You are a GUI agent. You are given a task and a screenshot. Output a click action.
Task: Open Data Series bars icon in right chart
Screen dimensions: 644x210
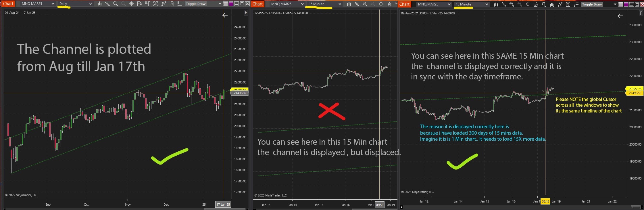496,4
